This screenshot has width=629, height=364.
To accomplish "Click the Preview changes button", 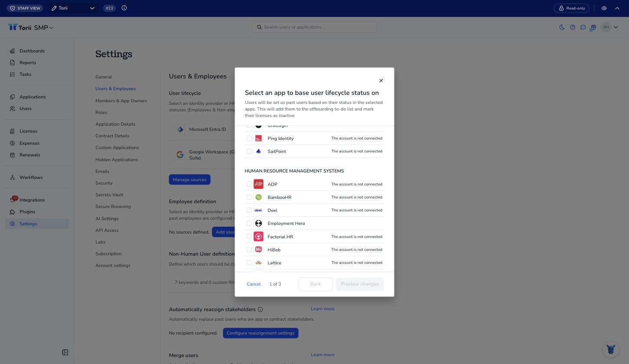I will [x=360, y=284].
